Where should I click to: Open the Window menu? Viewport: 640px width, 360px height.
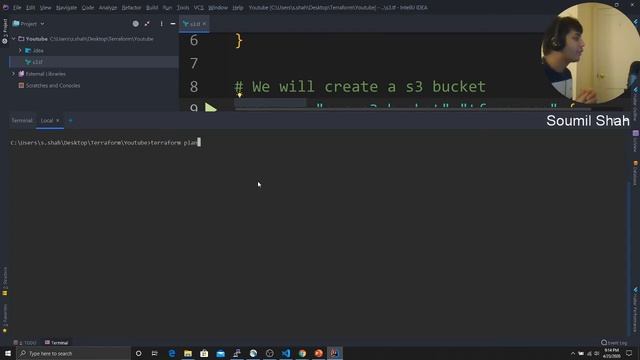(218, 7)
